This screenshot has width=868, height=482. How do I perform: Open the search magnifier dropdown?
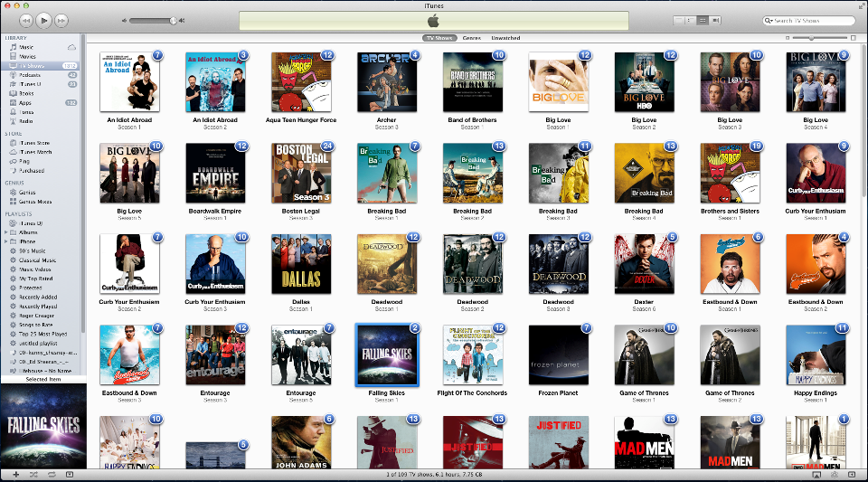(x=769, y=21)
